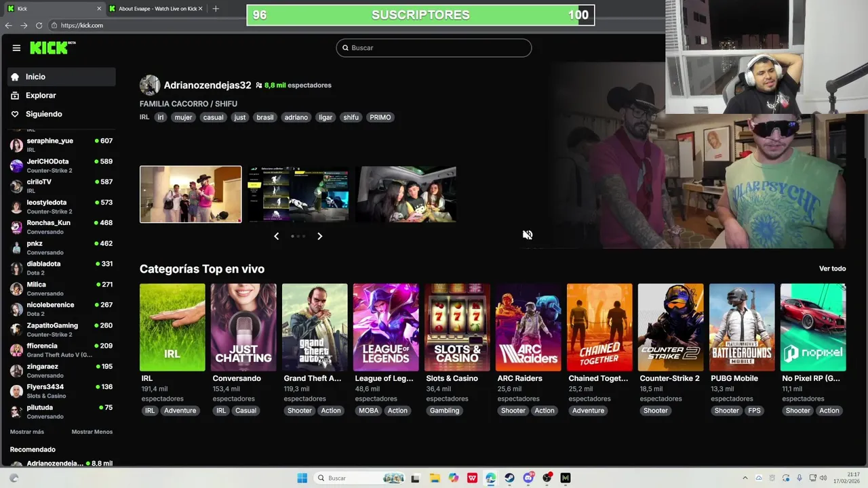Open the IRL category card
Image resolution: width=868 pixels, height=488 pixels.
pyautogui.click(x=172, y=327)
